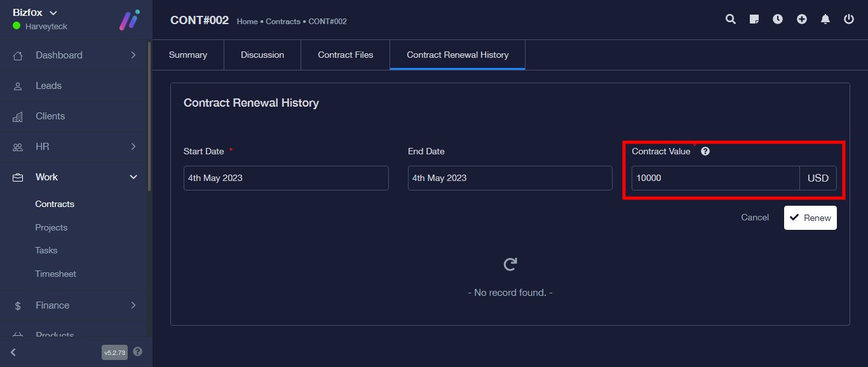Click the help icon beside version badge
Image resolution: width=868 pixels, height=367 pixels.
pyautogui.click(x=138, y=352)
